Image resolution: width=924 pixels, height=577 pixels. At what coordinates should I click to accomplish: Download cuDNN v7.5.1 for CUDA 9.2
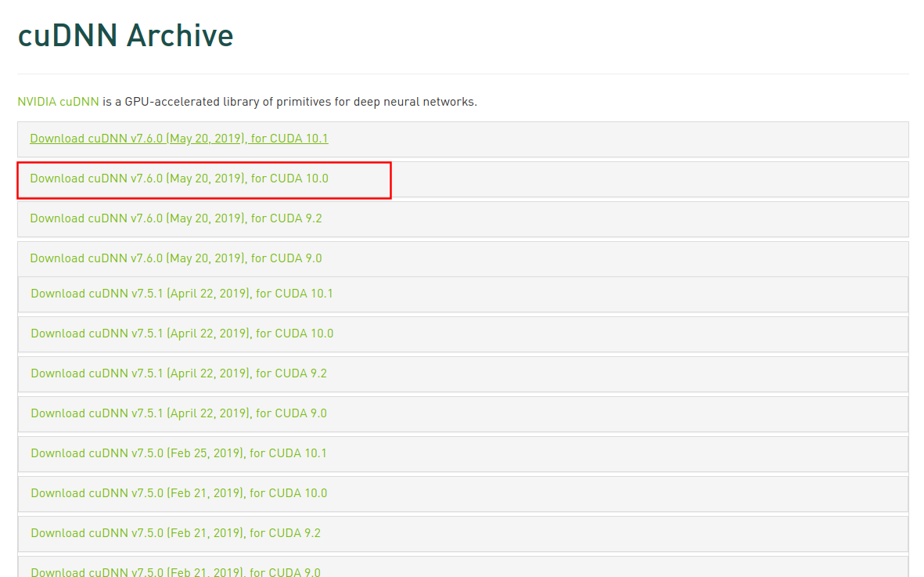(178, 373)
